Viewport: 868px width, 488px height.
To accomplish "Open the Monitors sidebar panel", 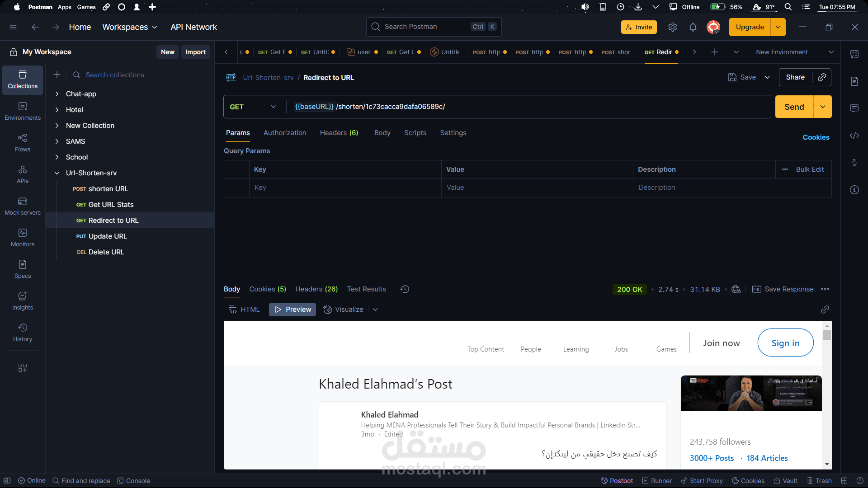I will [23, 238].
